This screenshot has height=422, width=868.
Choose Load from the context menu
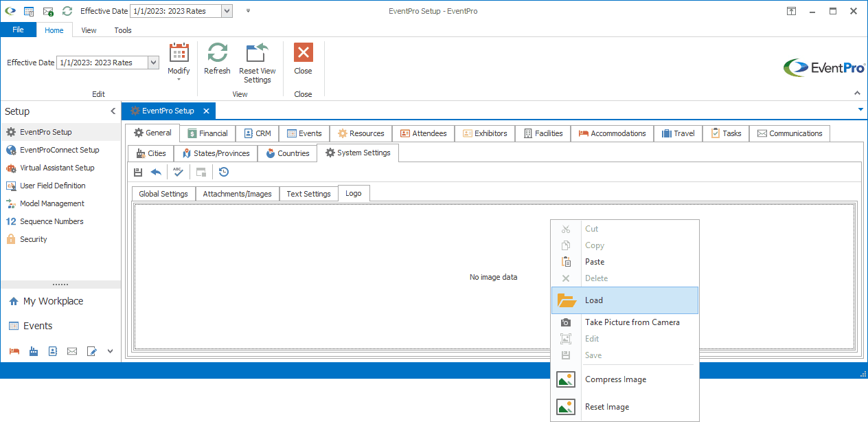[x=625, y=300]
